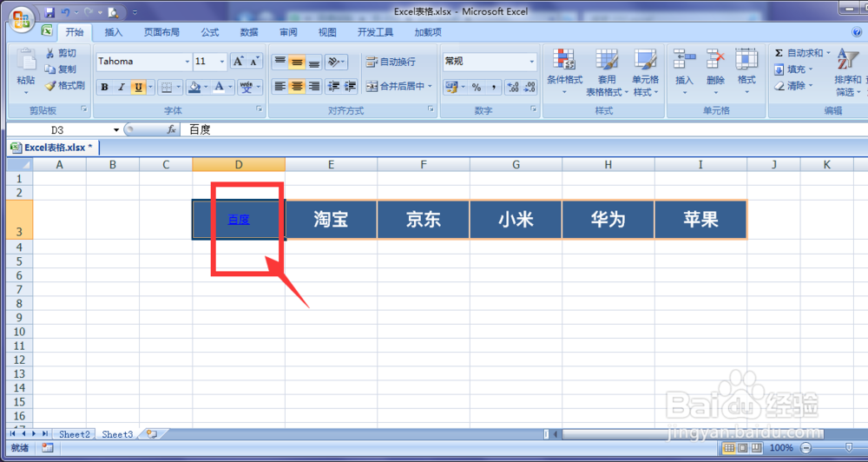Open Format as Table 套用表格格式
The height and width of the screenshot is (462, 868).
coord(607,72)
